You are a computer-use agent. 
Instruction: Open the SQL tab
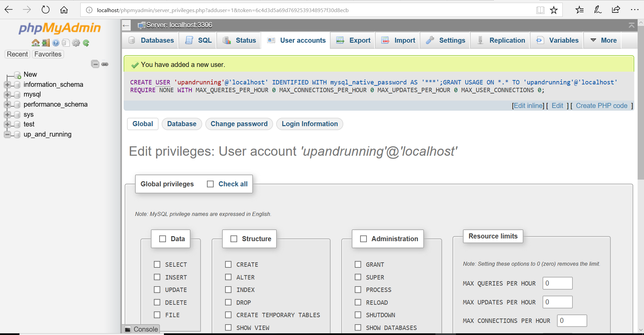(198, 40)
